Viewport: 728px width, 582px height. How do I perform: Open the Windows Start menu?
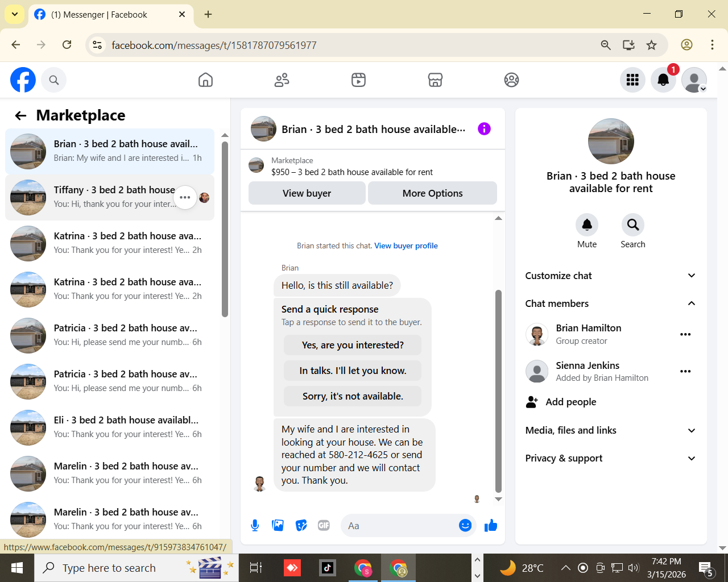tap(17, 568)
